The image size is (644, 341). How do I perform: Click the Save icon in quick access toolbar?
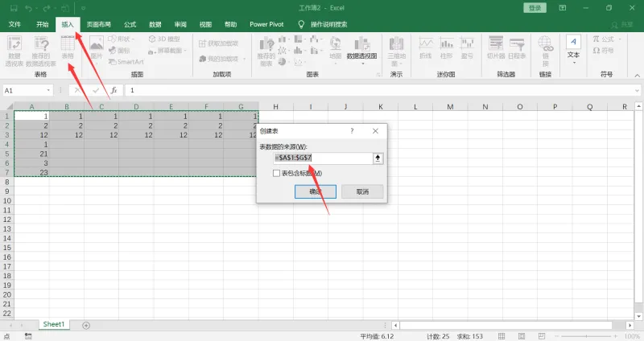(x=14, y=8)
